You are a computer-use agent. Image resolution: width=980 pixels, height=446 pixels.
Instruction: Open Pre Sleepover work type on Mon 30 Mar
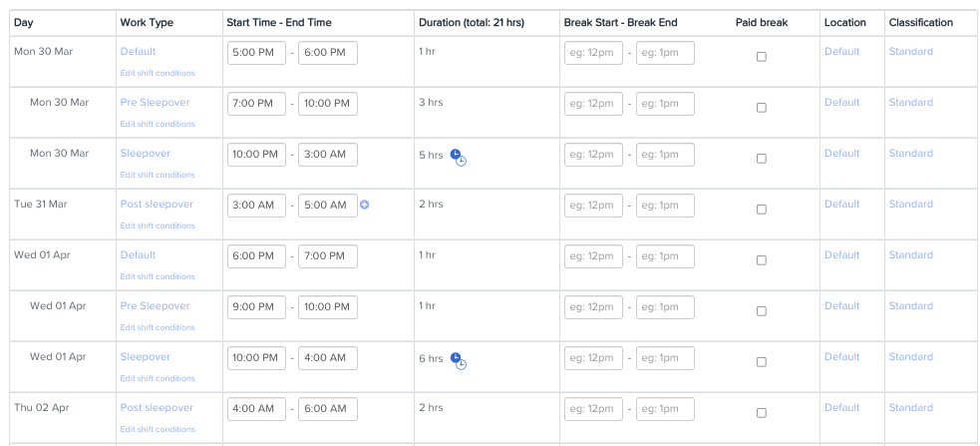155,103
